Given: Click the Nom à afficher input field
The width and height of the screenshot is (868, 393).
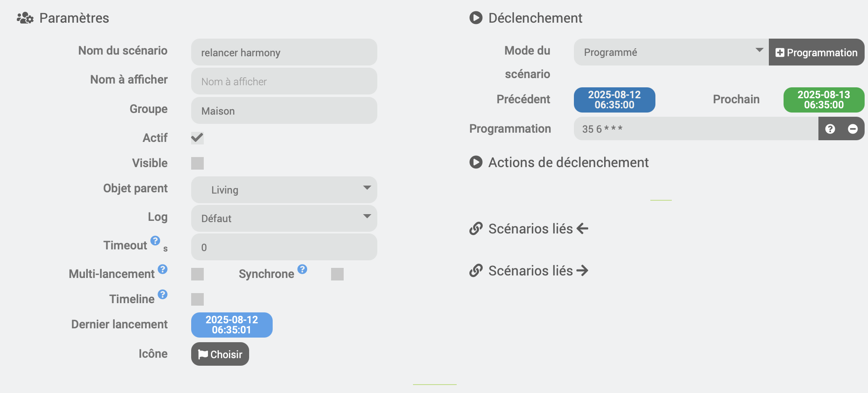Looking at the screenshot, I should pyautogui.click(x=284, y=81).
